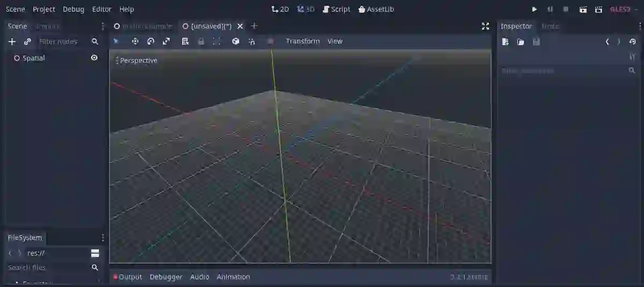Open the list-select mode tool

[185, 41]
